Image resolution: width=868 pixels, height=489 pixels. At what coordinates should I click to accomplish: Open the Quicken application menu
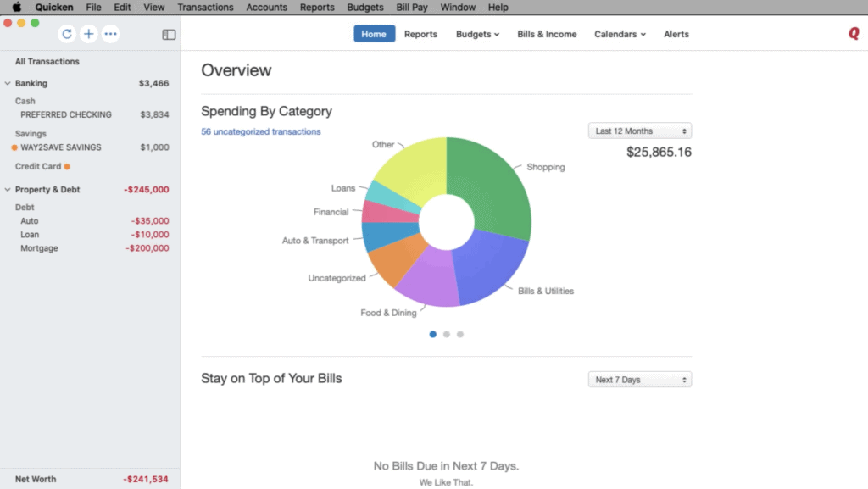click(54, 7)
